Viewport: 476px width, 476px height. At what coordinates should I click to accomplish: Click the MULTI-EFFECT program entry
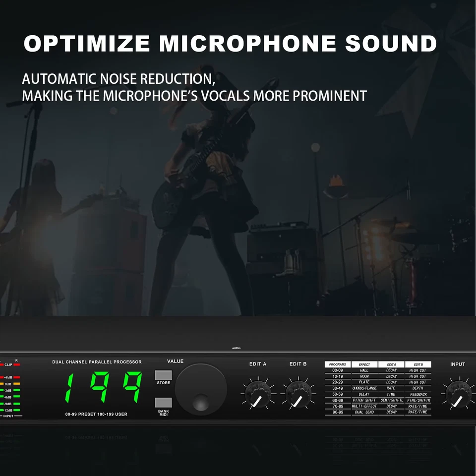365,406
